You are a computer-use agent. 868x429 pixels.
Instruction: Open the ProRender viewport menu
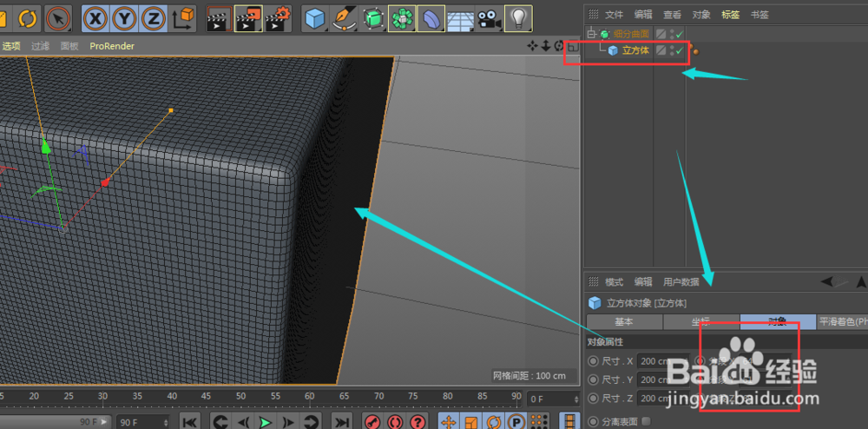tap(112, 46)
